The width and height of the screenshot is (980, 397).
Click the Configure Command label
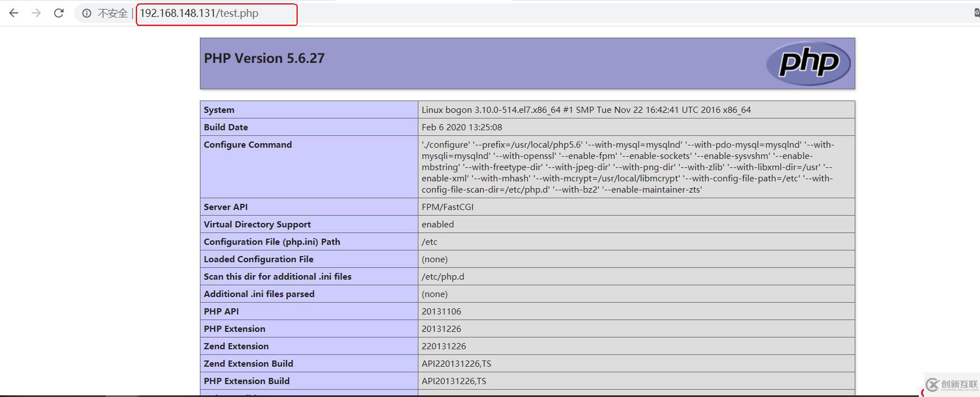(248, 145)
